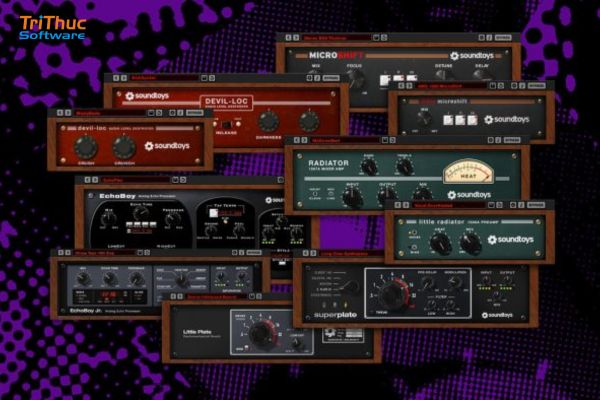Click the Soundtoys gear logo on MicroShift
Viewport: 600px width, 400px height.
click(454, 56)
